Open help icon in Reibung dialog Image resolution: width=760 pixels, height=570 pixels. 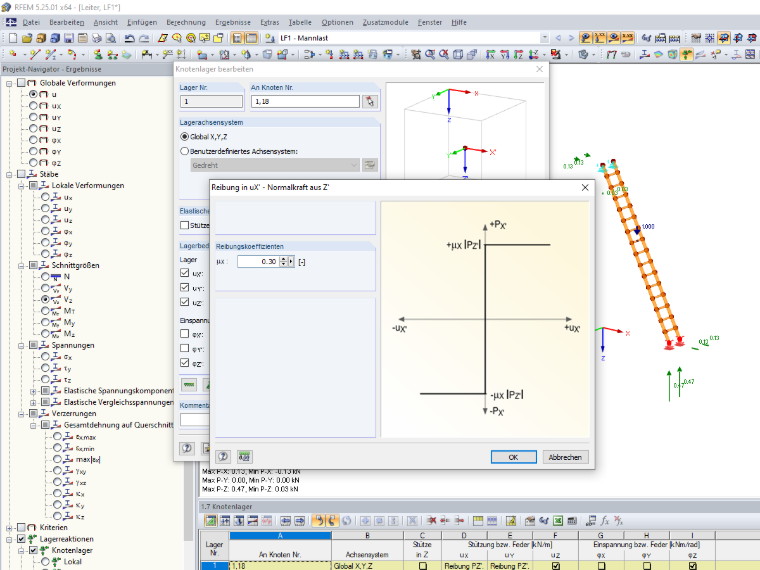223,457
